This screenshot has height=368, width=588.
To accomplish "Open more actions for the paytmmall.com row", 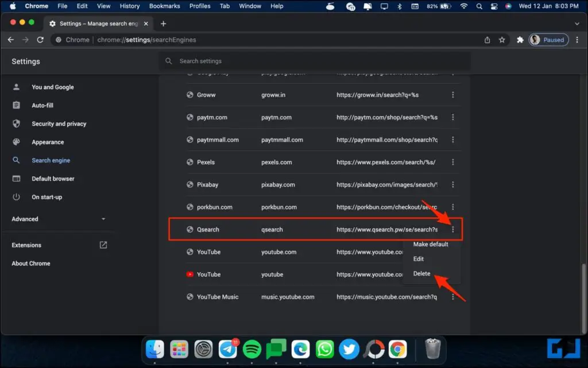I will coord(452,140).
